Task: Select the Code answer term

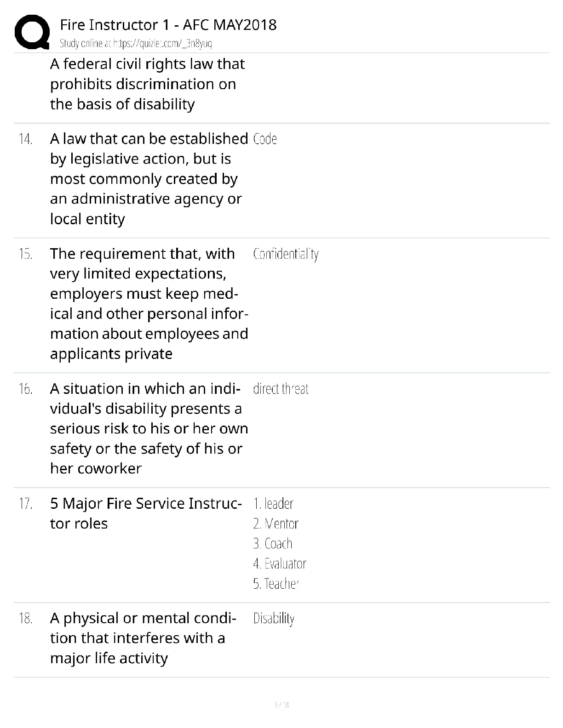Action: [265, 139]
